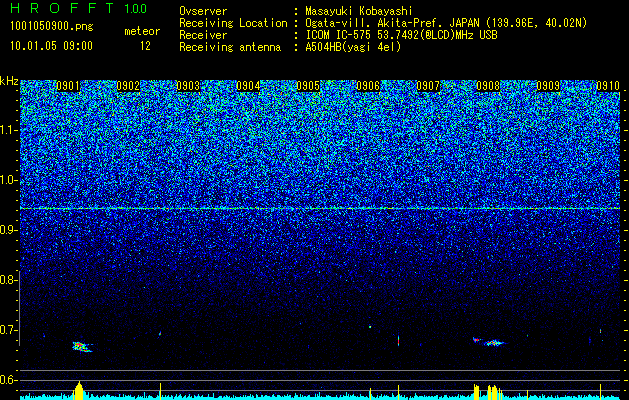
Task: Click the 'Receiving Location' field label
Action: pos(233,23)
